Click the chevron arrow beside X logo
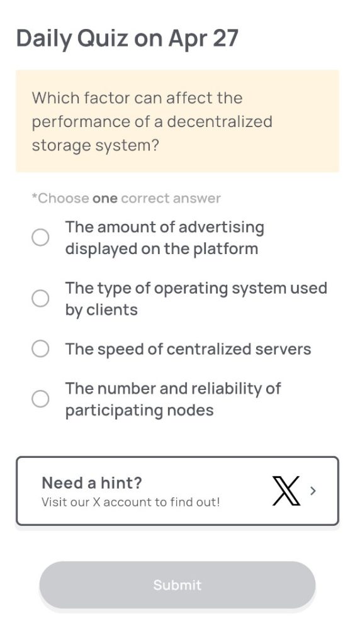Screen dimensions: 355x644 point(313,491)
